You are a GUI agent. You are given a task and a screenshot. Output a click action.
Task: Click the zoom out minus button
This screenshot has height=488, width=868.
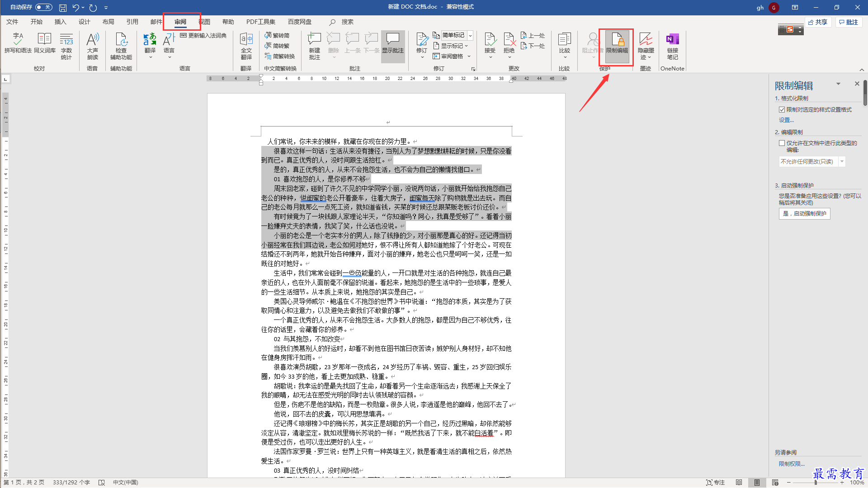click(790, 483)
